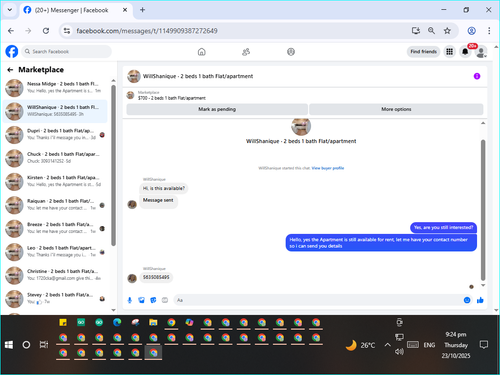Open the Groups icon in top navigation
This screenshot has width=500, height=375.
click(291, 52)
